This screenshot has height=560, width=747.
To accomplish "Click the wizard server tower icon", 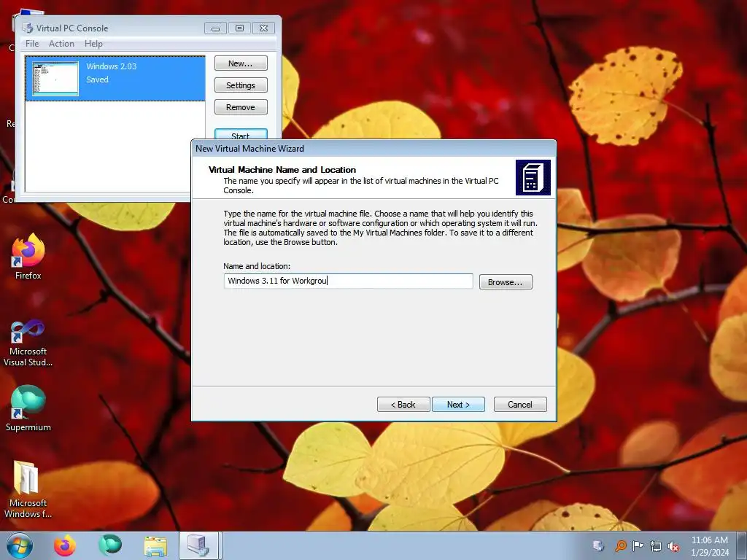I will (533, 178).
